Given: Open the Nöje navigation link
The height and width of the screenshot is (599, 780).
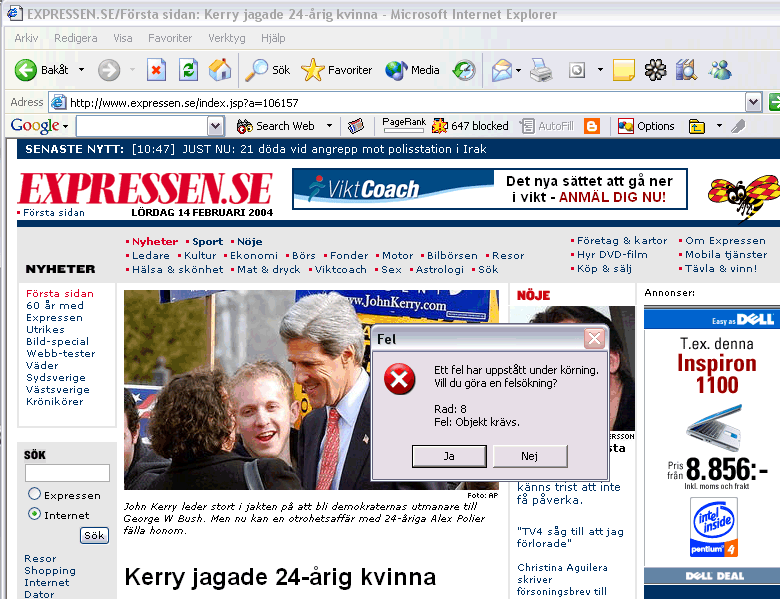Looking at the screenshot, I should 249,241.
